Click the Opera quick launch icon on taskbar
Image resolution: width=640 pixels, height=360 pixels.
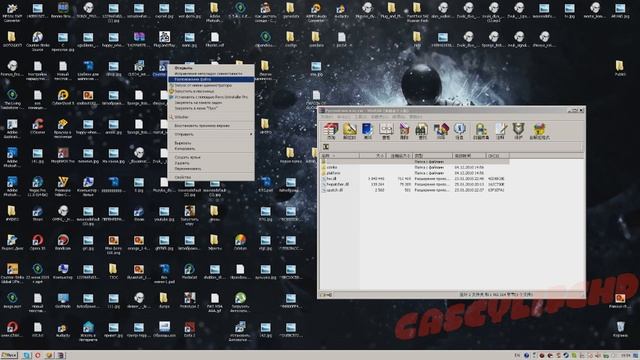38,356
